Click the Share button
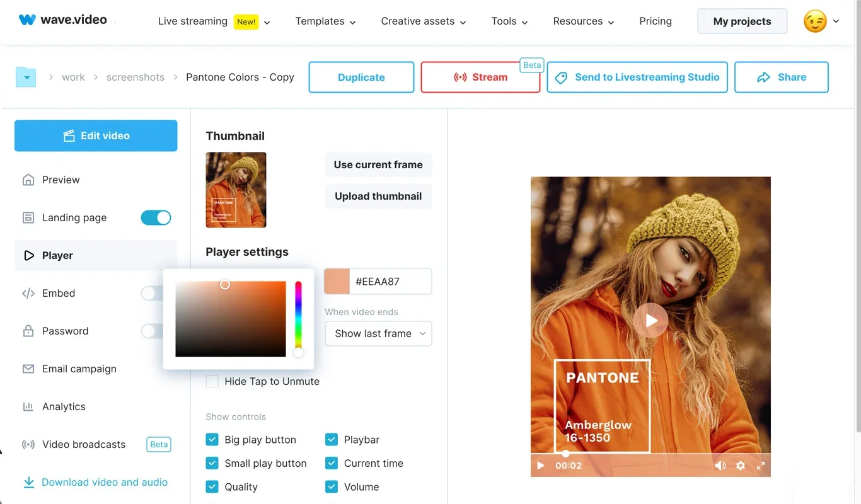The image size is (861, 504). [782, 77]
